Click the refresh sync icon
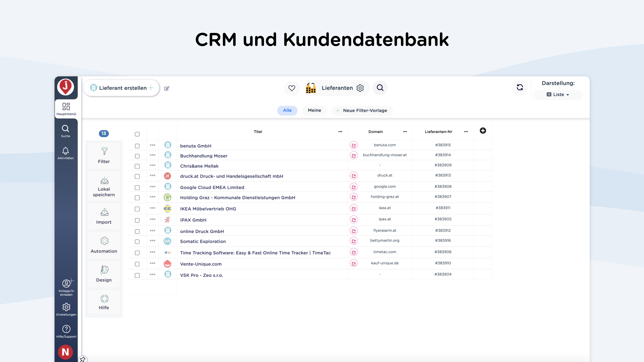Viewport: 644px width, 362px height. [x=520, y=87]
